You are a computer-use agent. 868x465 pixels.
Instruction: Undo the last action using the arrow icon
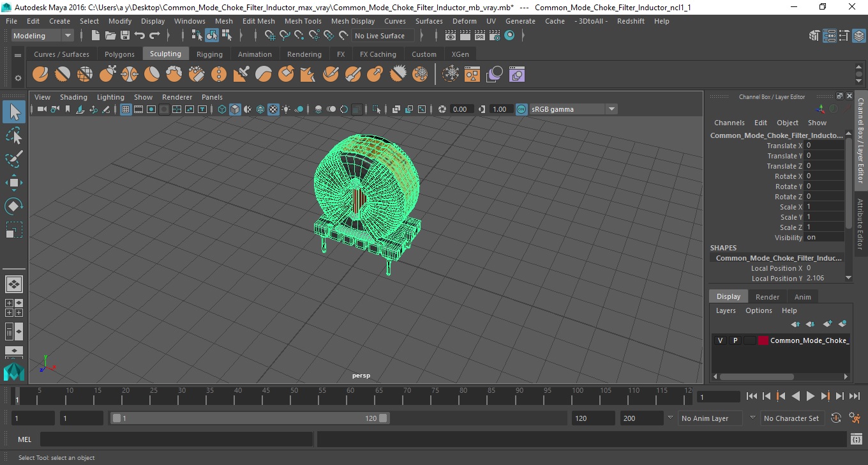click(140, 36)
